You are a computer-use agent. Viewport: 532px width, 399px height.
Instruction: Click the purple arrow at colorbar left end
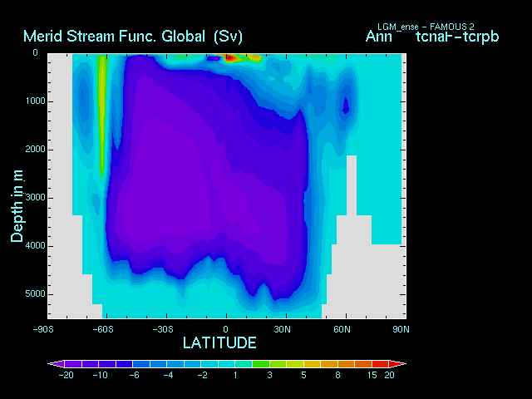[x=56, y=364]
